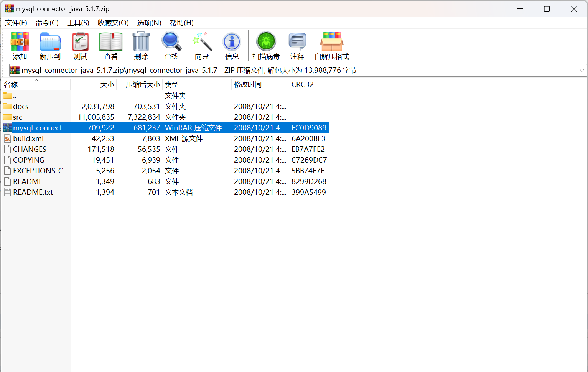Click the build.xml file icon
588x372 pixels.
tap(8, 138)
